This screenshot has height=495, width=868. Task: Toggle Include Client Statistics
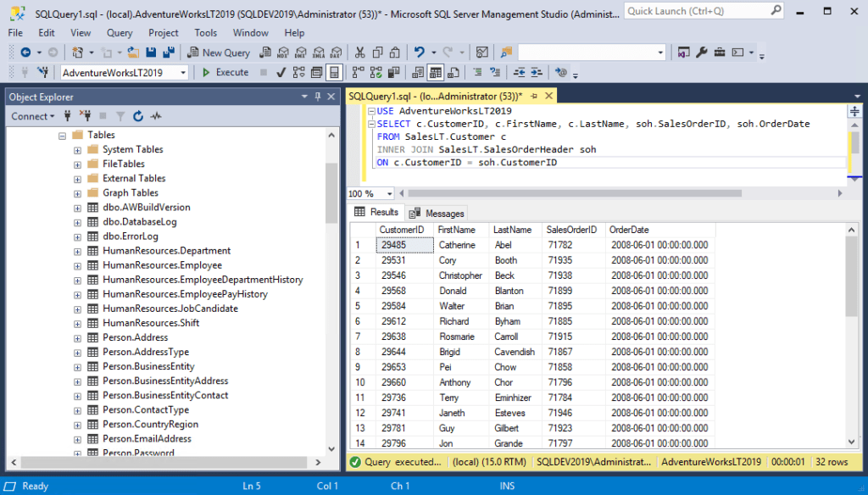[393, 73]
